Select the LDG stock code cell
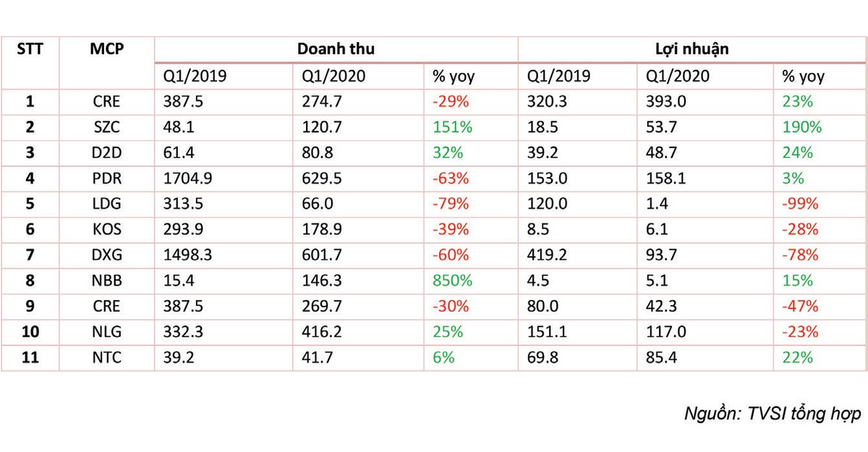The width and height of the screenshot is (868, 452). [x=107, y=204]
